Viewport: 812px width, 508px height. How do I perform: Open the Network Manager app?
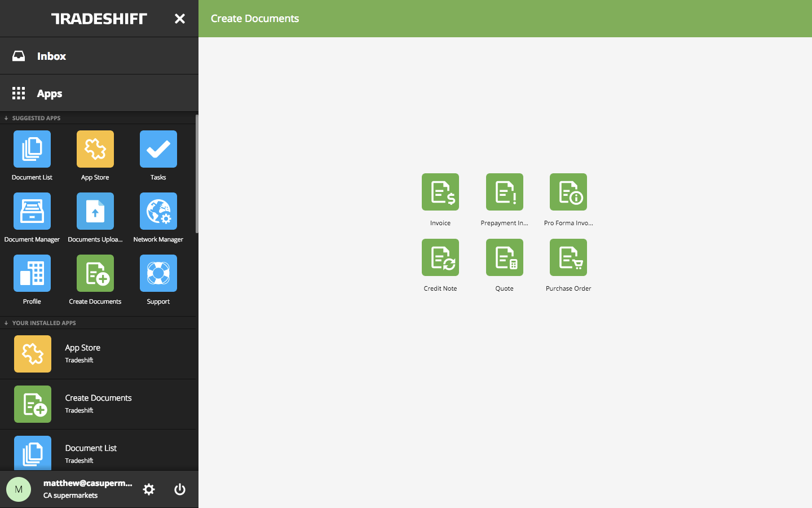click(158, 212)
